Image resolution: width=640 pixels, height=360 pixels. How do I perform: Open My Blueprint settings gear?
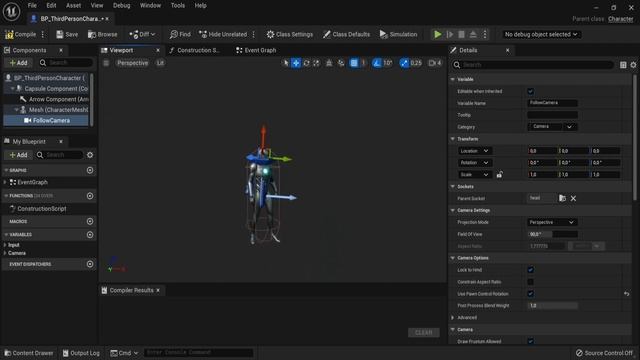[x=90, y=155]
